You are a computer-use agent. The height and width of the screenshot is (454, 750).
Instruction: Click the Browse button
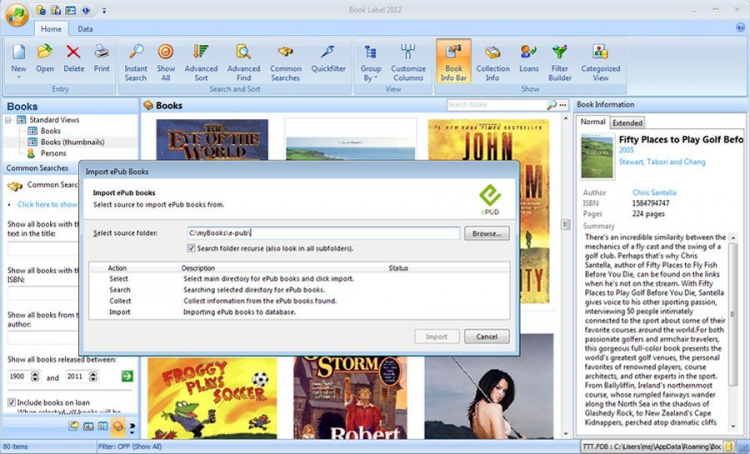point(487,233)
